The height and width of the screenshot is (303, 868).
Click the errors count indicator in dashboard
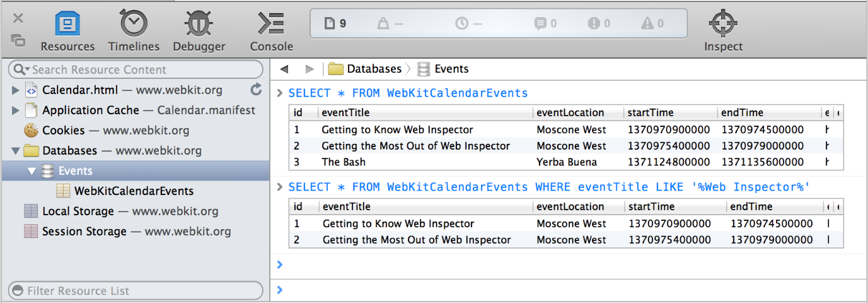click(599, 24)
